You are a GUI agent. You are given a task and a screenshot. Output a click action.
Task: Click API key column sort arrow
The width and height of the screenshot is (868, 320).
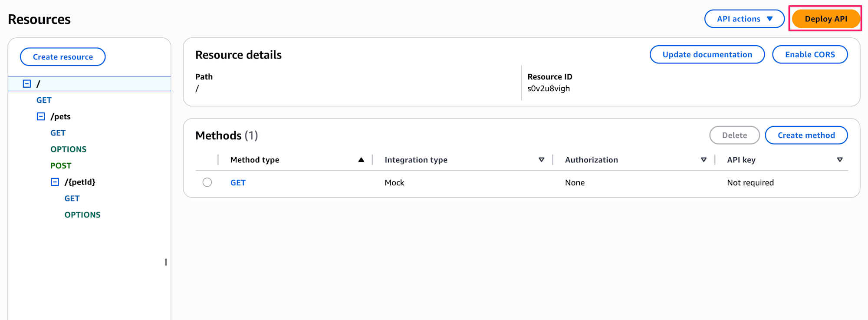pos(840,160)
